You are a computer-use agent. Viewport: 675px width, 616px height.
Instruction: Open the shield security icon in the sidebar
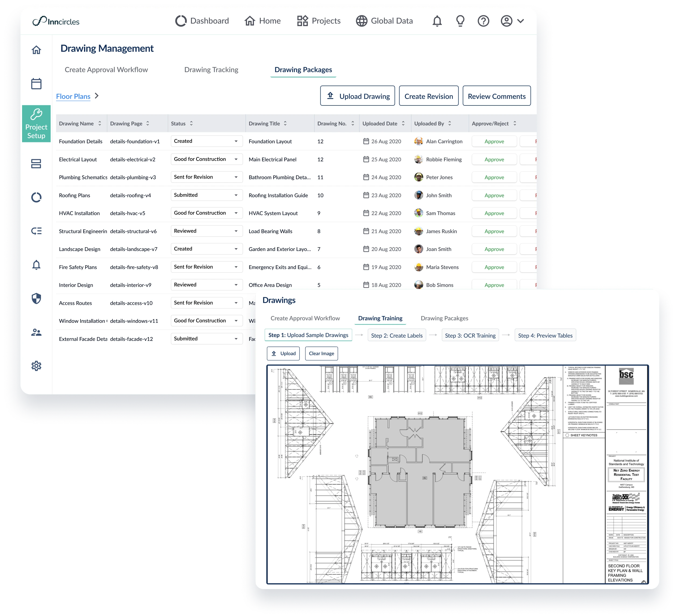click(36, 299)
